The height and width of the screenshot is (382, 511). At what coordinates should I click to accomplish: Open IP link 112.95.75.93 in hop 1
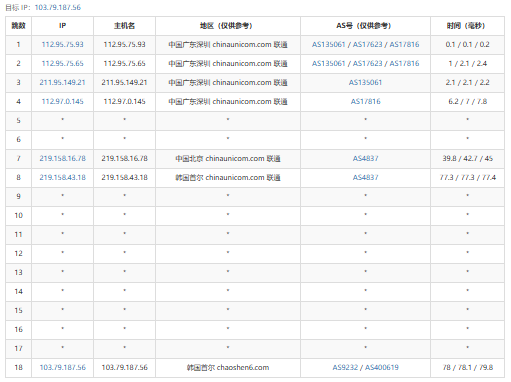click(x=62, y=44)
